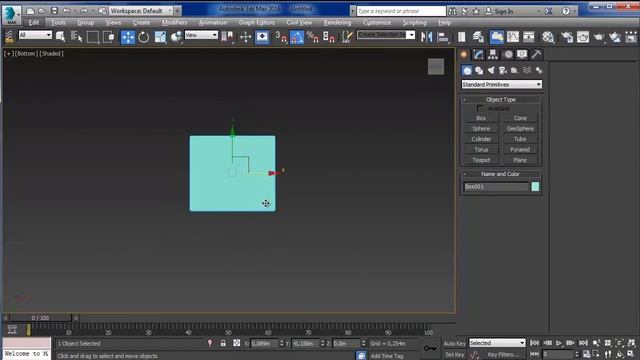The width and height of the screenshot is (640, 360).
Task: Toggle the Auto Key mode
Action: coord(454,343)
